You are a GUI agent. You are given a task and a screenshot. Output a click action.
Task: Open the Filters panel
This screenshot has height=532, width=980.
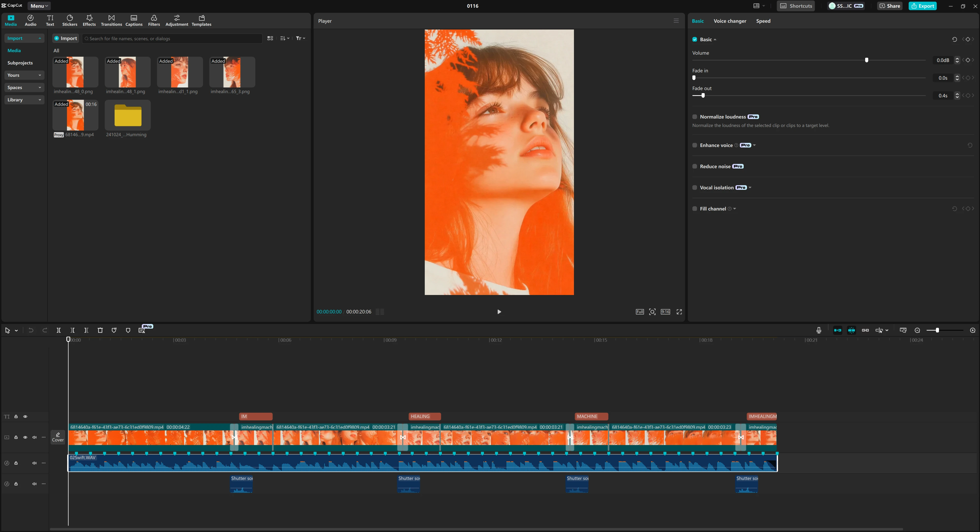(154, 21)
